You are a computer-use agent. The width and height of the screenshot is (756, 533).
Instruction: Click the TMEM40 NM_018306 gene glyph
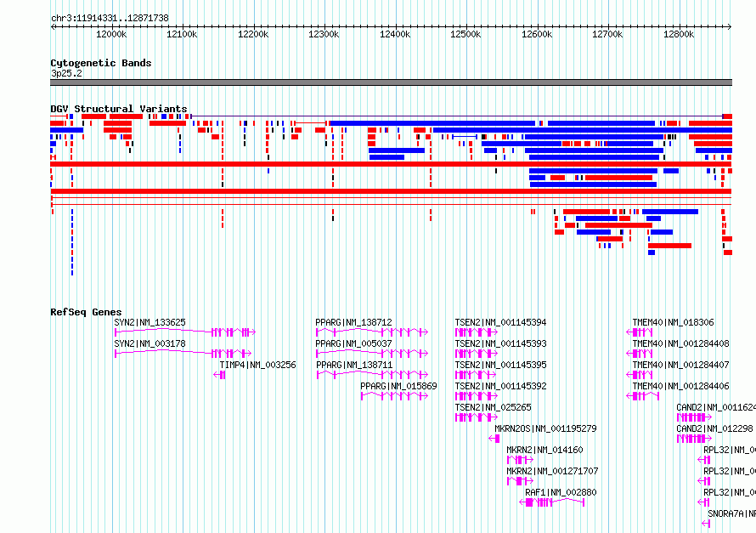640,332
